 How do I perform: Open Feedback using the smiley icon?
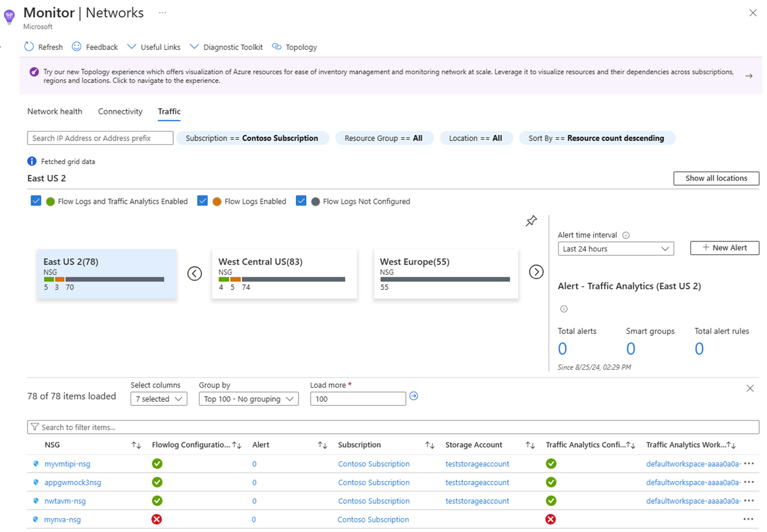coord(76,46)
